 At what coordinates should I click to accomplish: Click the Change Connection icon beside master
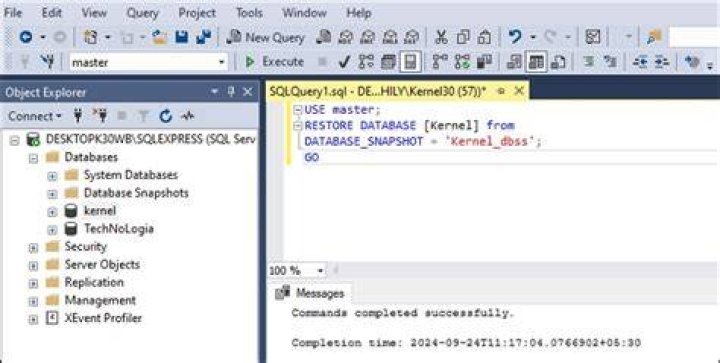point(47,61)
